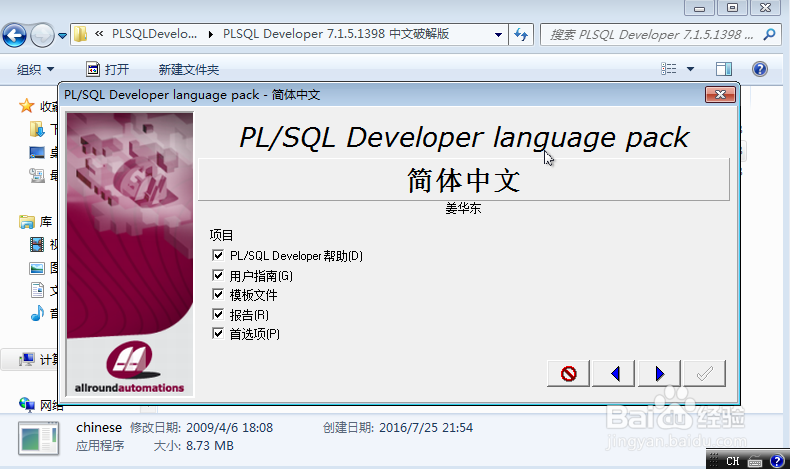Image resolution: width=790 pixels, height=469 pixels.
Task: Close the language pack dialog
Action: [x=720, y=95]
